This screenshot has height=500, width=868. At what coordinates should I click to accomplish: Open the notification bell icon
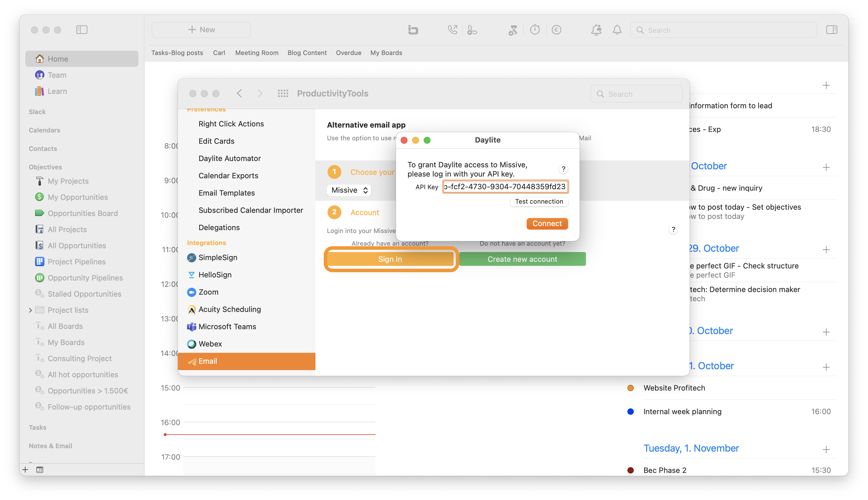(x=617, y=30)
